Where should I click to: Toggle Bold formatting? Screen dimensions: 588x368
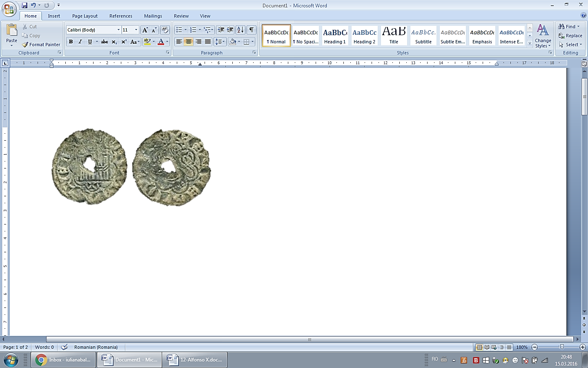71,42
